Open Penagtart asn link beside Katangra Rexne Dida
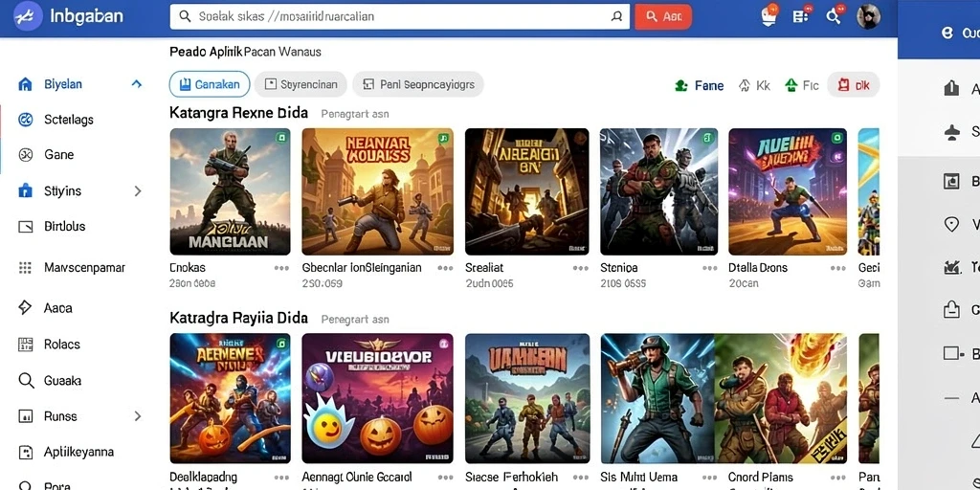 point(355,114)
